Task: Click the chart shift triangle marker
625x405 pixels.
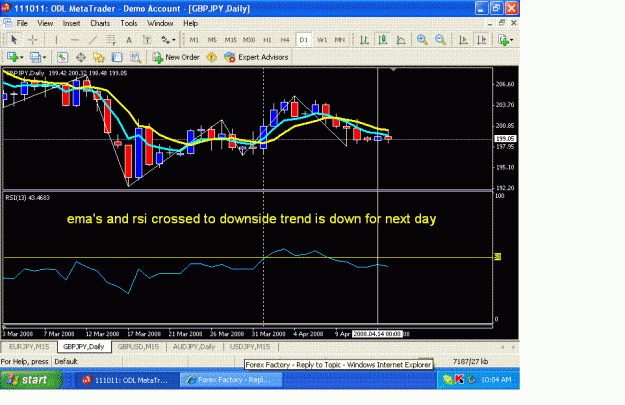Action: coord(393,69)
